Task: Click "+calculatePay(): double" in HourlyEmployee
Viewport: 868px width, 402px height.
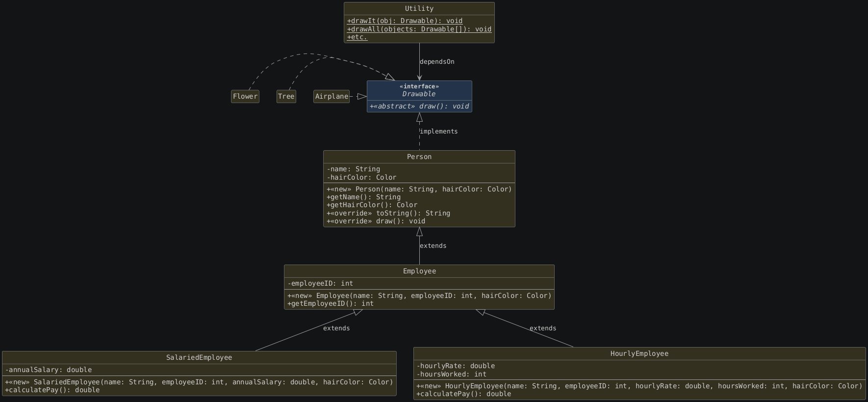Action: click(464, 394)
